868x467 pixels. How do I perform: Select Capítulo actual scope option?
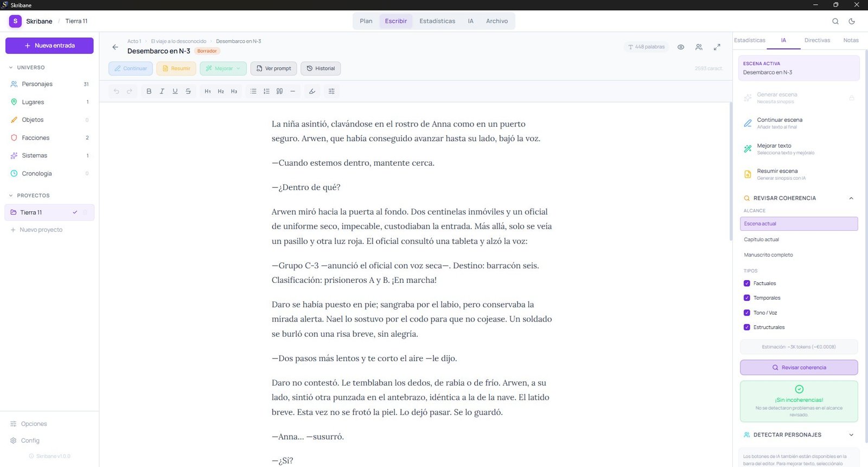(799, 239)
